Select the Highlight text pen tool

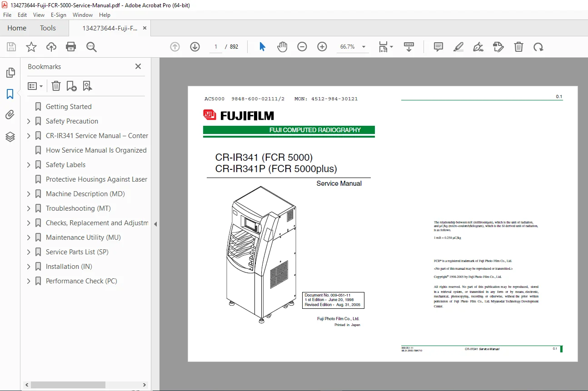point(458,47)
